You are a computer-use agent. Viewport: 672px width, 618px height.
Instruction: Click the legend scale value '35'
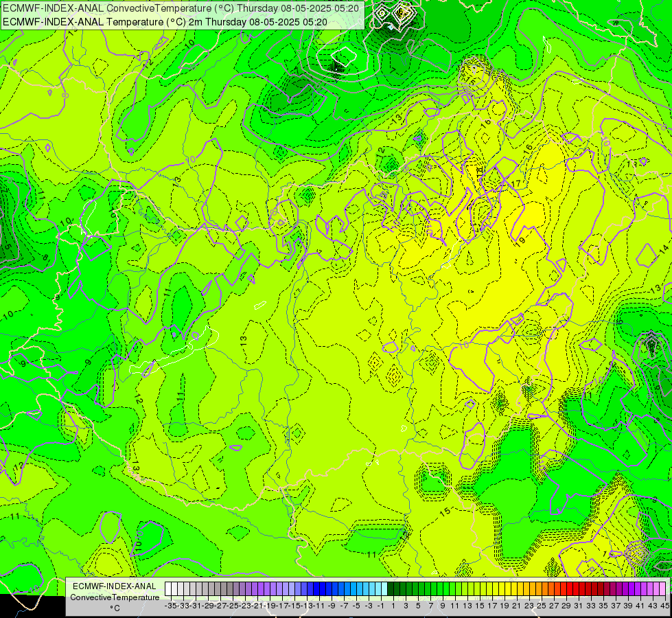(603, 606)
